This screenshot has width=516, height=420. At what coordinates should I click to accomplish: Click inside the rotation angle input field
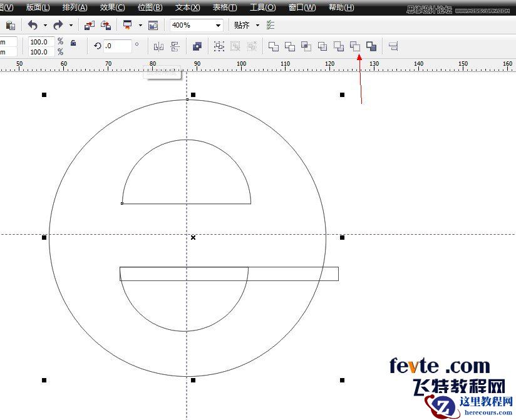pos(116,46)
